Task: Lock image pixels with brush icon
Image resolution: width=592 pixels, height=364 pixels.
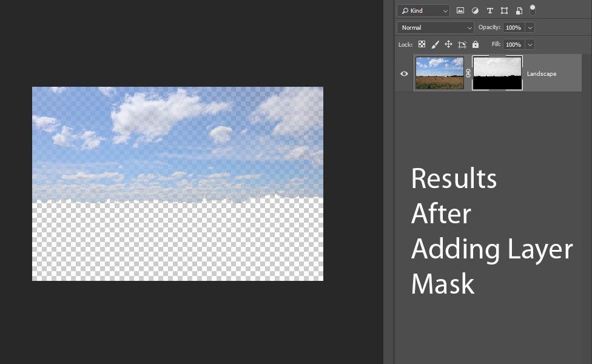Action: 435,44
